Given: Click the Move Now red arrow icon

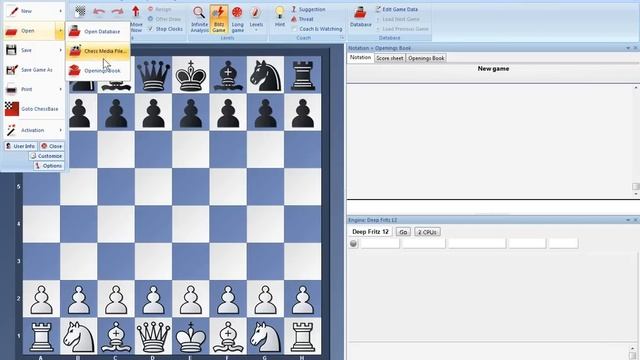Looking at the screenshot, I should coord(136,12).
